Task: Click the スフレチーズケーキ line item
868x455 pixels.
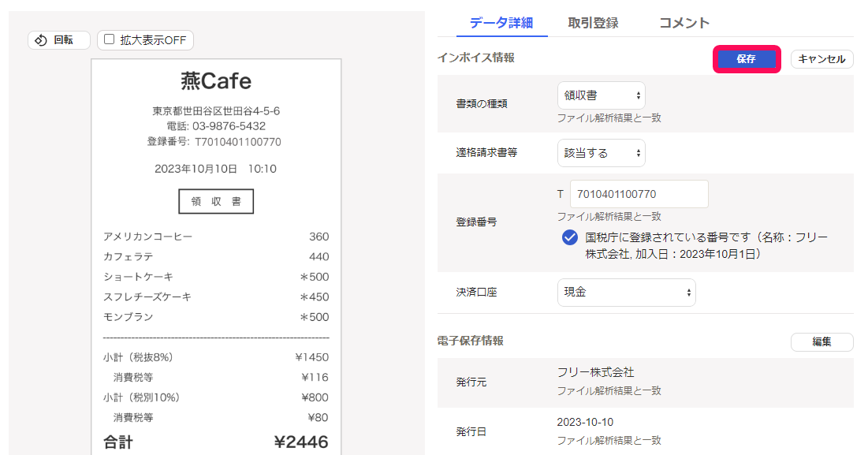Action: (x=216, y=296)
